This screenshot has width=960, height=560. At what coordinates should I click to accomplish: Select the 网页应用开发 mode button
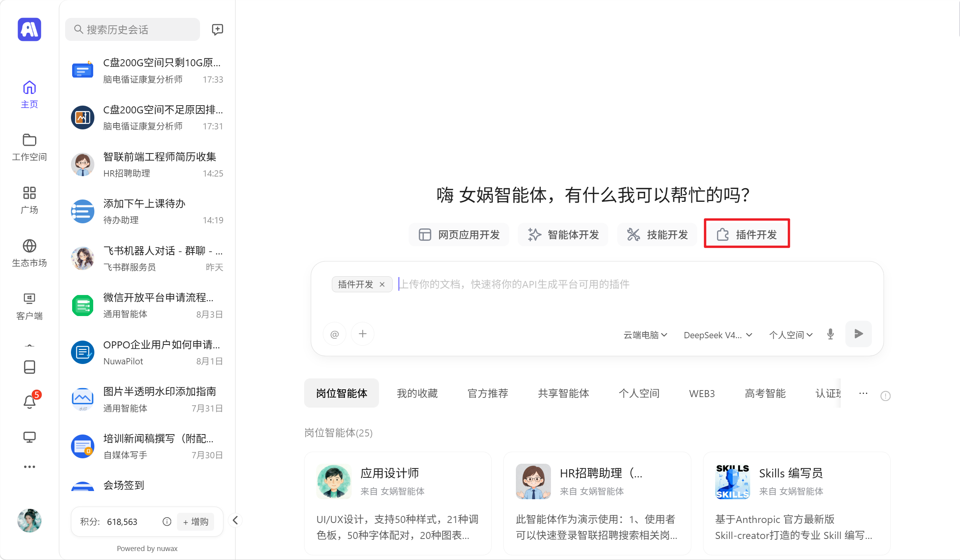point(459,235)
